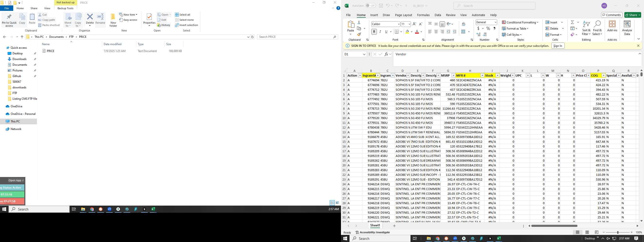The width and height of the screenshot is (644, 242).
Task: Click the Search PRICE box in Explorer
Action: click(297, 37)
